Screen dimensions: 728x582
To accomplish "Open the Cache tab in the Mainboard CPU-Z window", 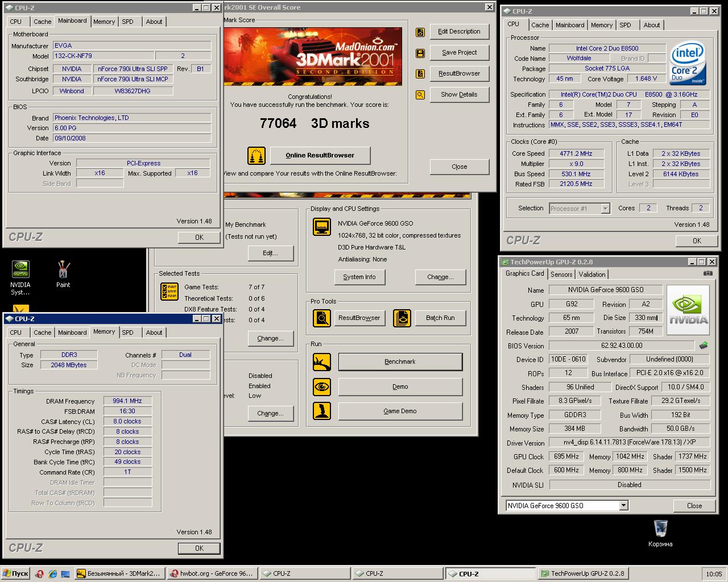I will 42,22.
